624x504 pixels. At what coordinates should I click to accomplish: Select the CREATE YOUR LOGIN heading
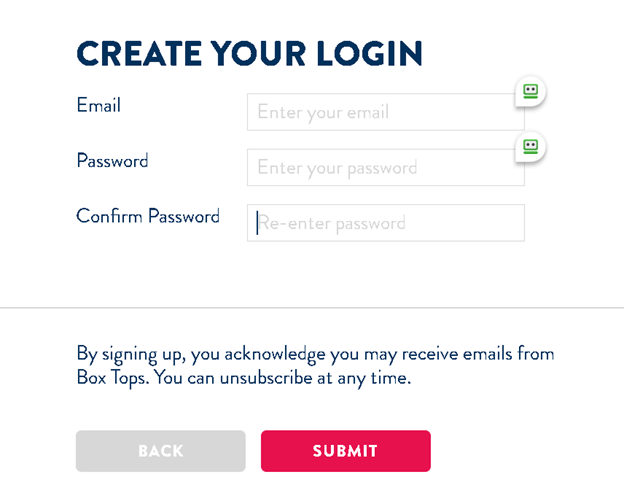click(250, 53)
